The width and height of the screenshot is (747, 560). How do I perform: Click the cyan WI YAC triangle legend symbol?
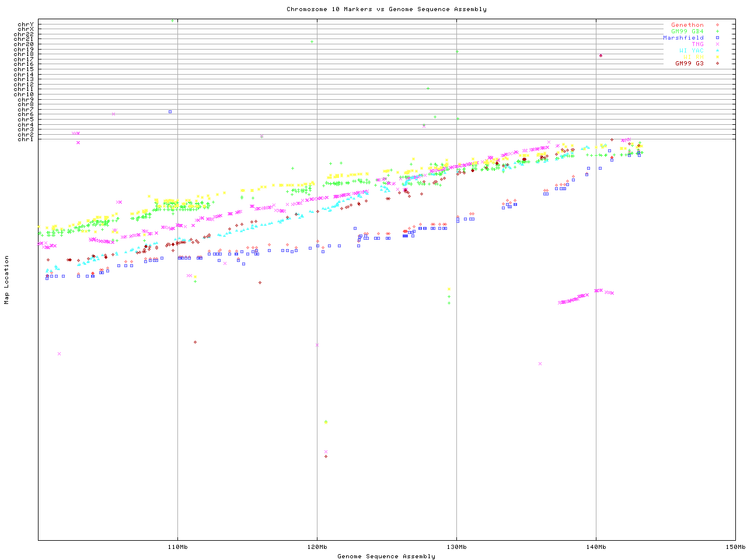pyautogui.click(x=717, y=51)
